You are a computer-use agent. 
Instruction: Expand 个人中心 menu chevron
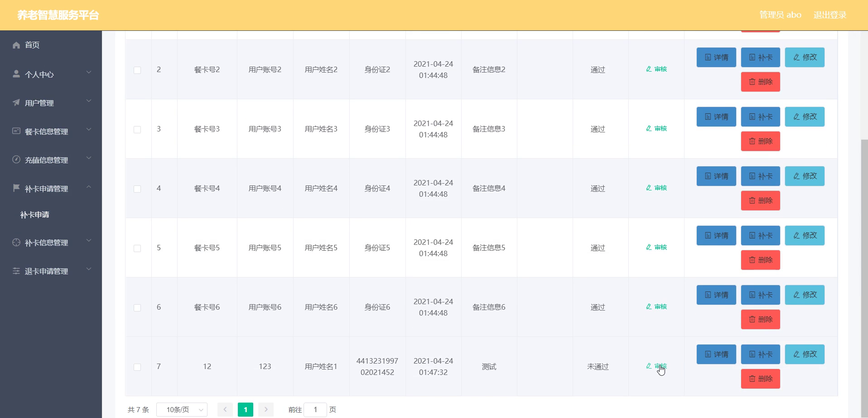[x=89, y=72]
